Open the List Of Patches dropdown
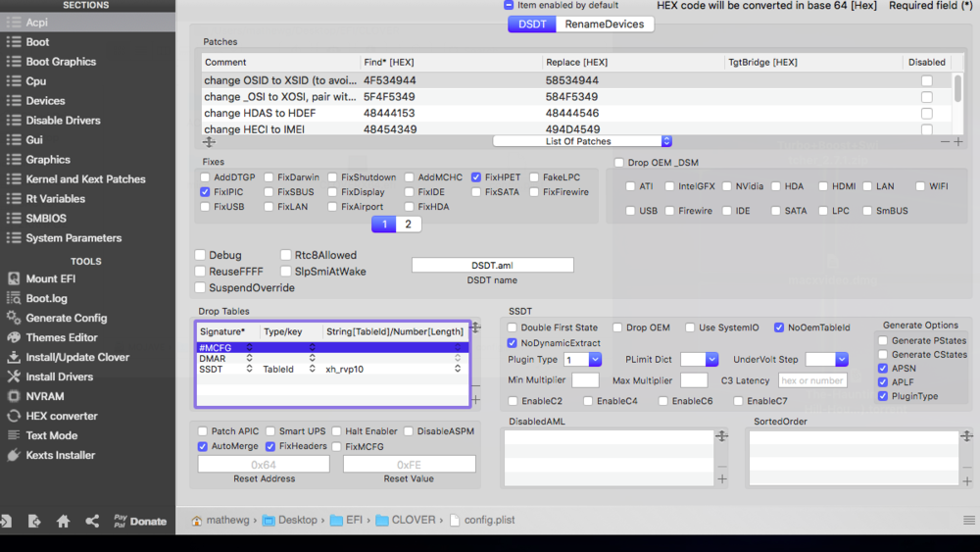The image size is (980, 552). [582, 141]
